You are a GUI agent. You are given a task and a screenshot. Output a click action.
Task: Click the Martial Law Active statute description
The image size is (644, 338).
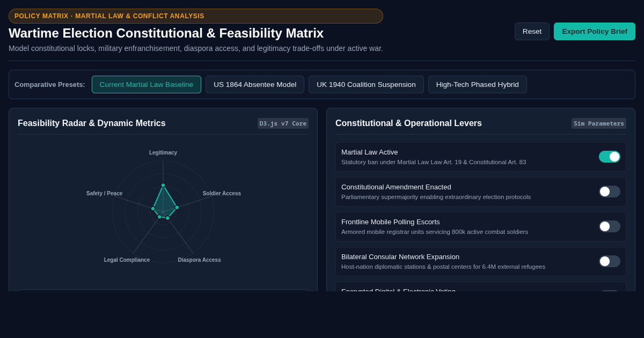pyautogui.click(x=434, y=162)
